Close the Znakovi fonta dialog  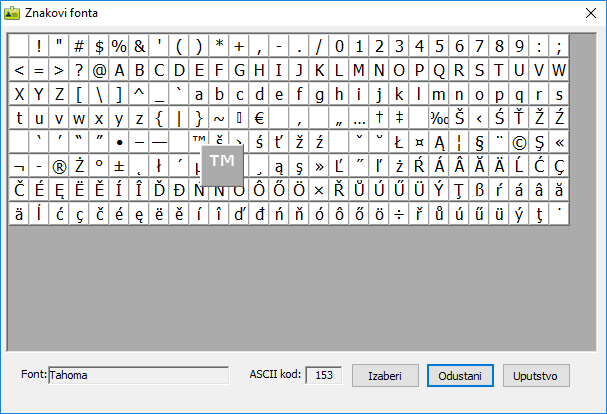coord(588,11)
